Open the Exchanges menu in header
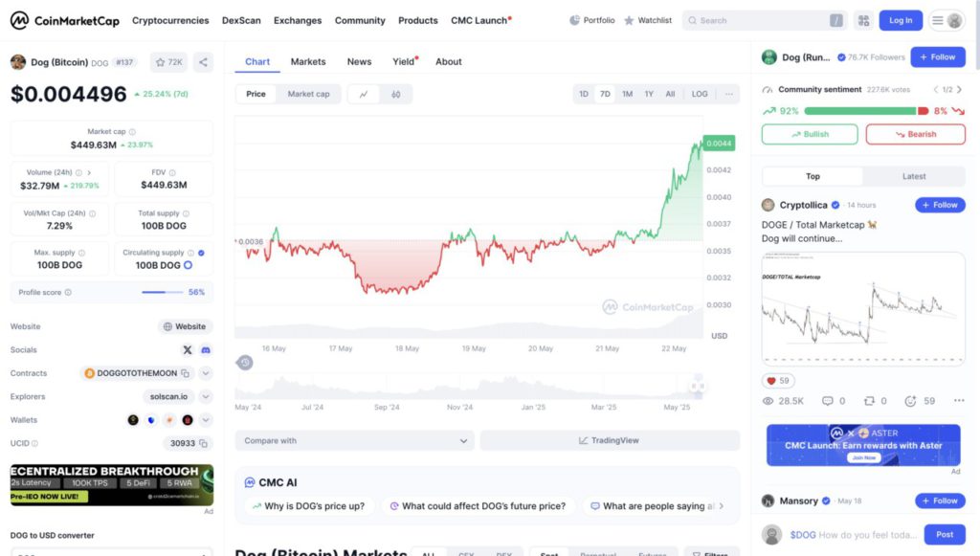Image resolution: width=980 pixels, height=556 pixels. click(x=297, y=20)
